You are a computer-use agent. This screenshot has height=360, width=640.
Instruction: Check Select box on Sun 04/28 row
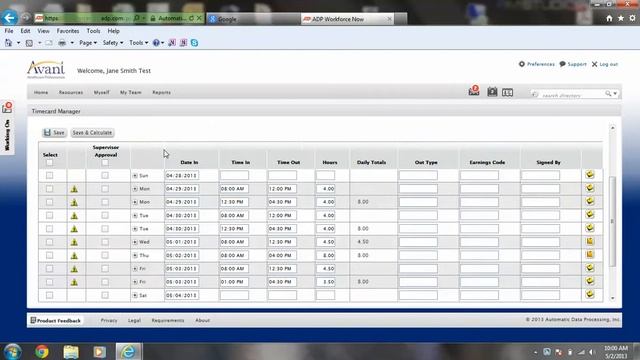(x=49, y=176)
